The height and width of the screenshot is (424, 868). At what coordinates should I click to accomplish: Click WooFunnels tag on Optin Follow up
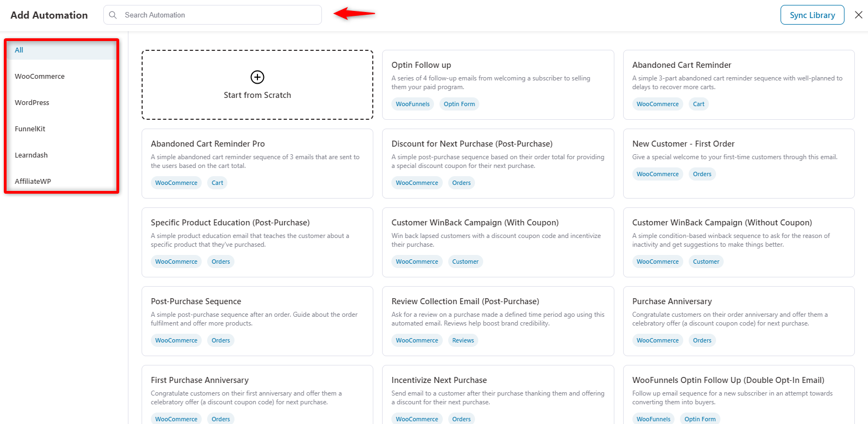pos(413,104)
